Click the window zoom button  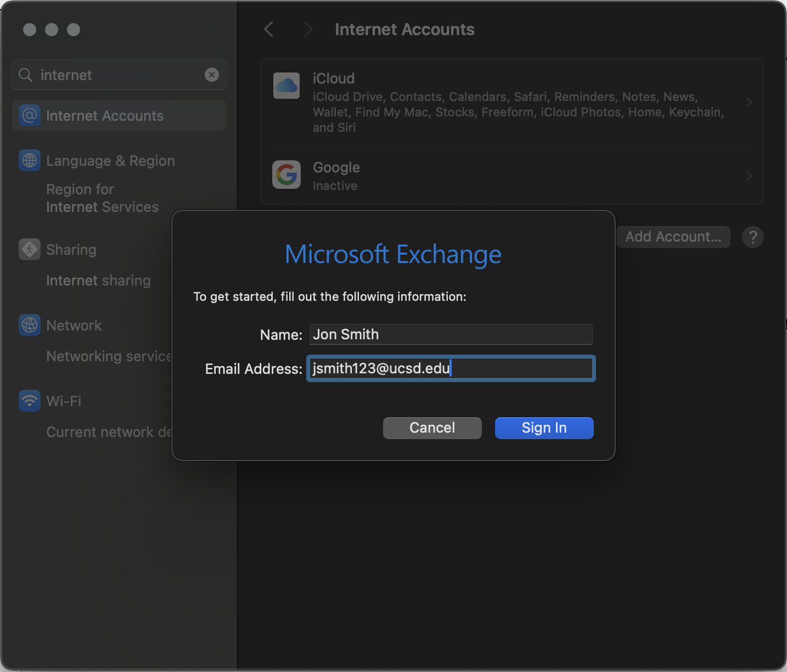[x=74, y=30]
